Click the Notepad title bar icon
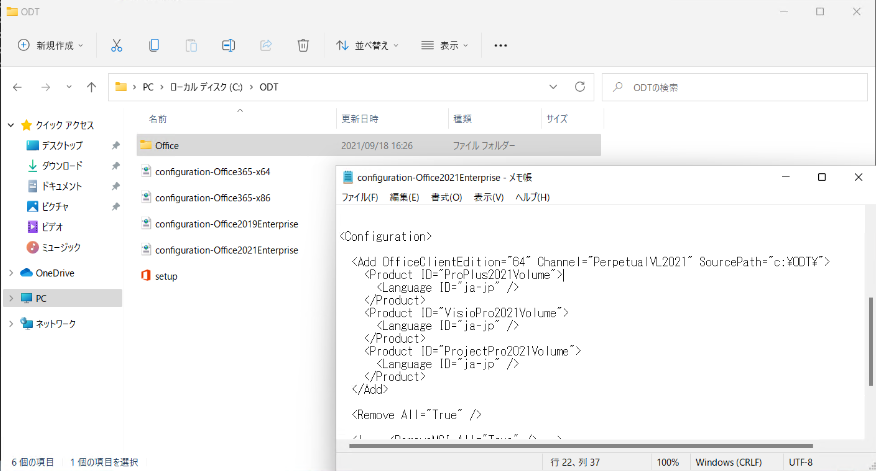 pos(347,177)
